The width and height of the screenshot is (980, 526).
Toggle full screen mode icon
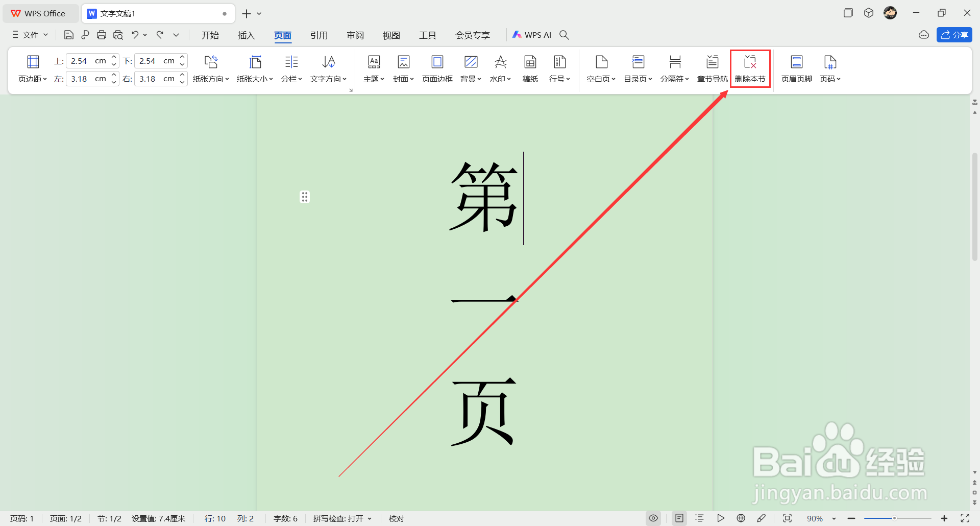coord(965,518)
